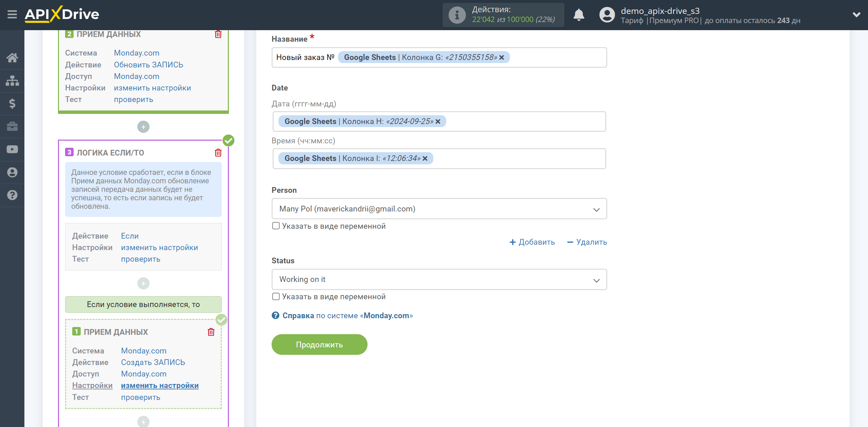Click the user avatar icon
Viewport: 868px width, 427px height.
(607, 15)
